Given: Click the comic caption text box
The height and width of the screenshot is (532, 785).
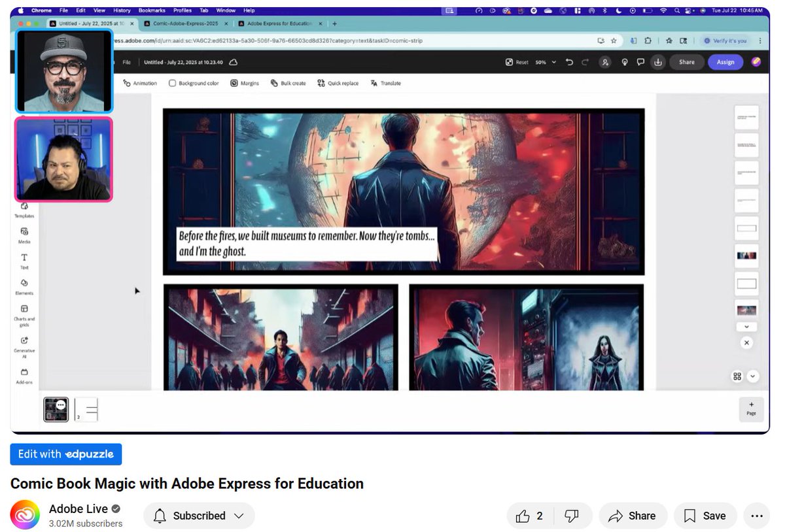Looking at the screenshot, I should tap(307, 244).
